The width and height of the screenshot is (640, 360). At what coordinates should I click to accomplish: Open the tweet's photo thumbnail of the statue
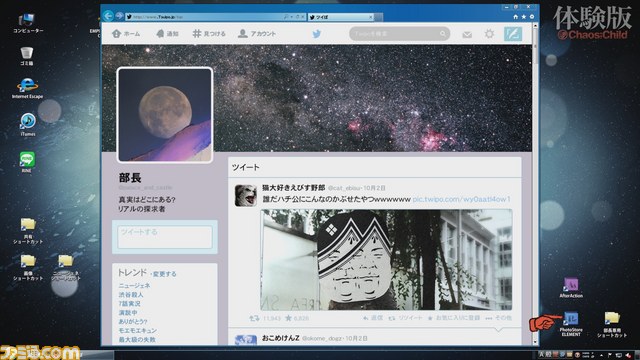[386, 260]
